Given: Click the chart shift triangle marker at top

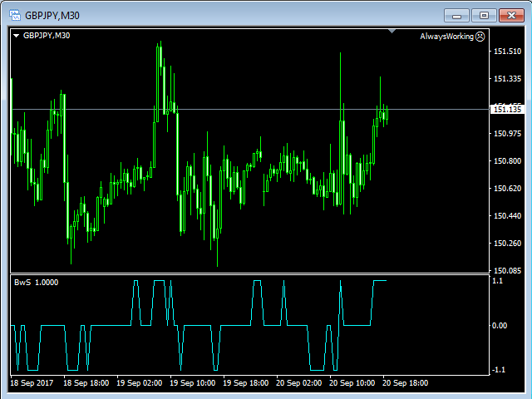Looking at the screenshot, I should pyautogui.click(x=392, y=32).
